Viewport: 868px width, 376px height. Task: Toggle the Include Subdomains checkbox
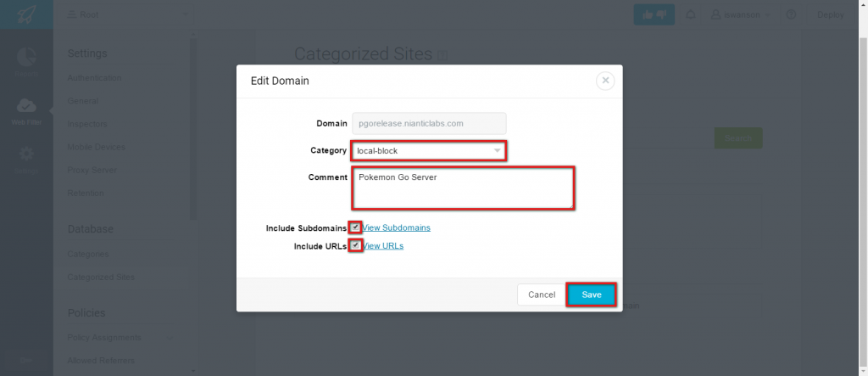(x=356, y=227)
